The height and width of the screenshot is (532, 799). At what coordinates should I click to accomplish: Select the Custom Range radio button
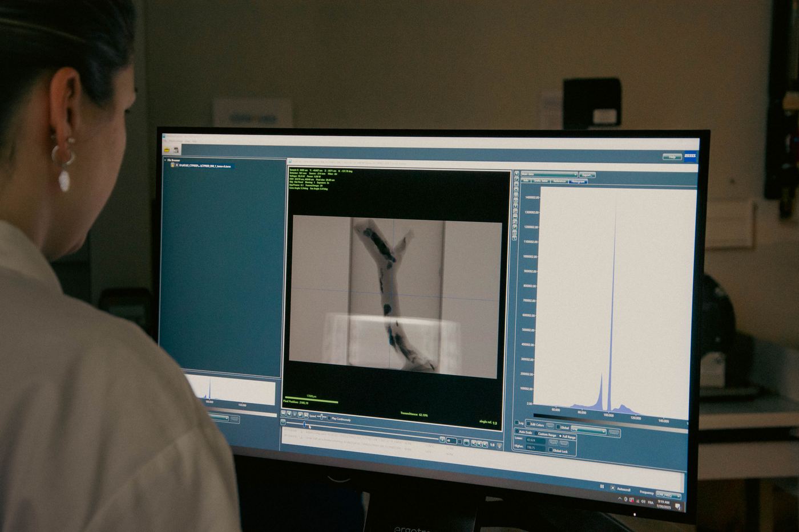pyautogui.click(x=536, y=433)
